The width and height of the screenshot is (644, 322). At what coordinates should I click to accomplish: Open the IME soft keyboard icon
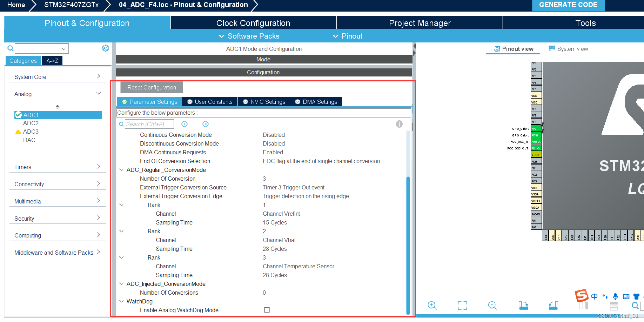point(626,297)
